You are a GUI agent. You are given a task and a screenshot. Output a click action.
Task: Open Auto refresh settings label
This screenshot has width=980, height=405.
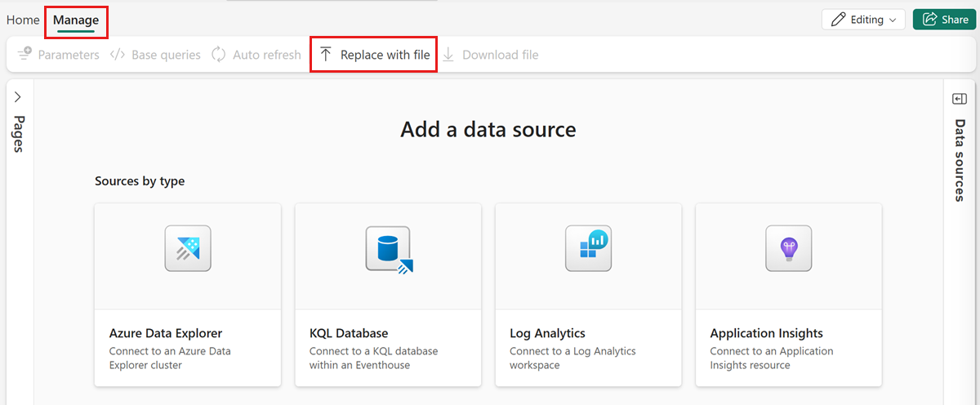267,55
